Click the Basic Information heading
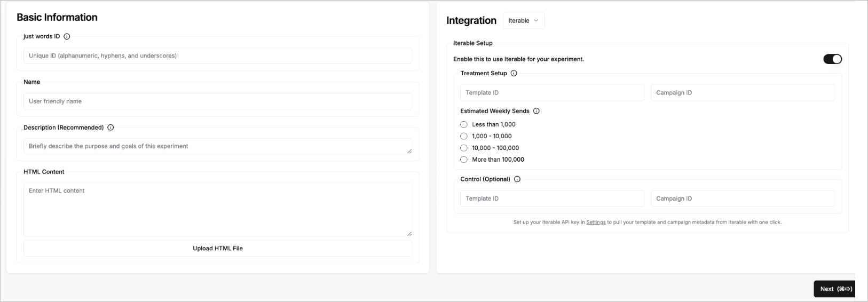 pyautogui.click(x=57, y=17)
